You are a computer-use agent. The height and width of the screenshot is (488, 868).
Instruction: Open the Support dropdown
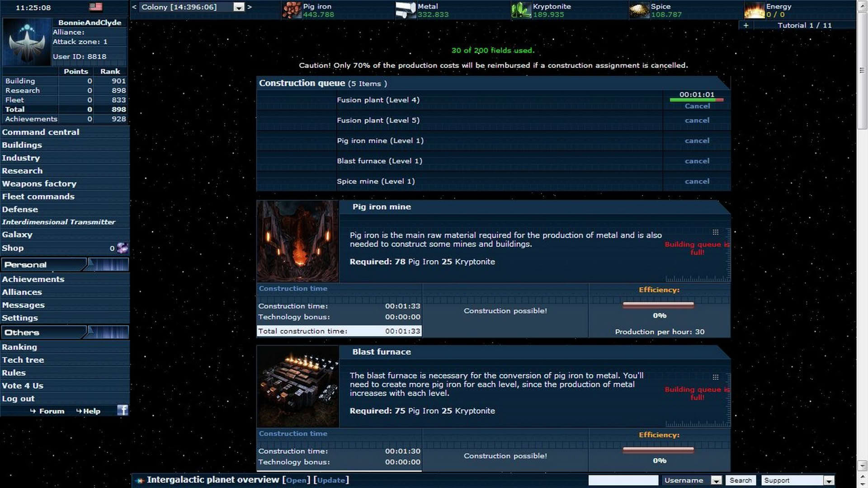[828, 481]
